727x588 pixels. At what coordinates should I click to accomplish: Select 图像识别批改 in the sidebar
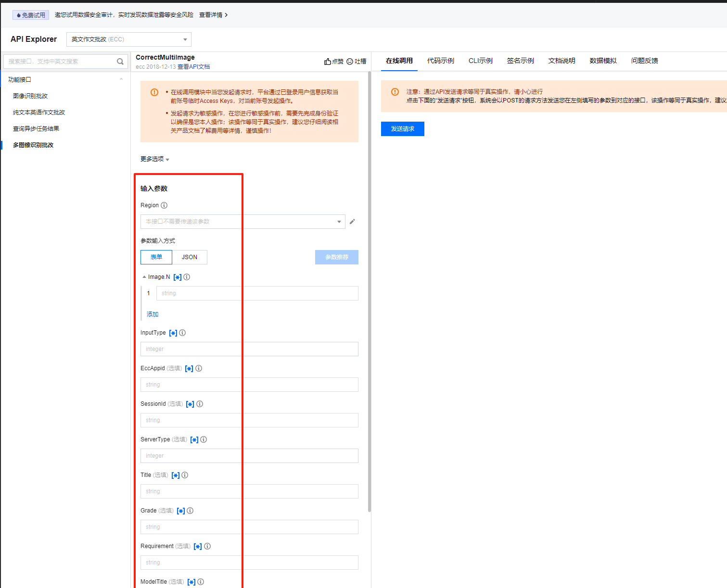click(30, 96)
